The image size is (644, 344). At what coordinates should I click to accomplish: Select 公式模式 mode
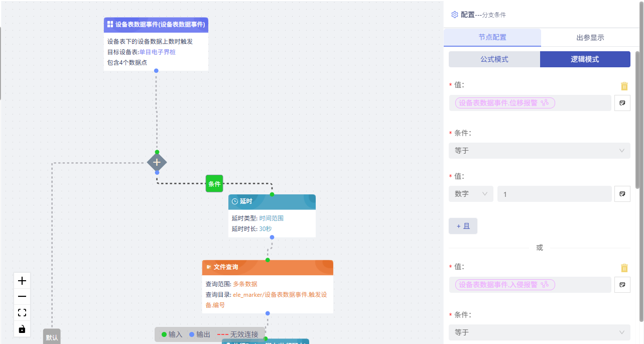(x=494, y=59)
